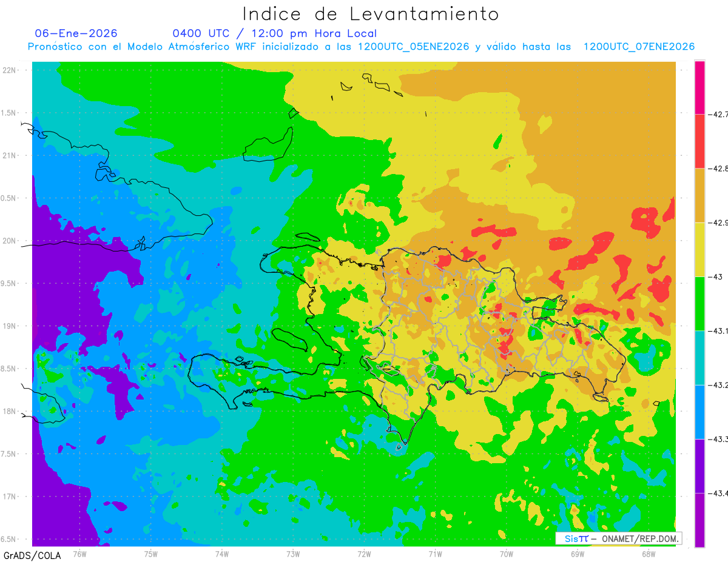Pick the yellow swatch in color bar

699,249
